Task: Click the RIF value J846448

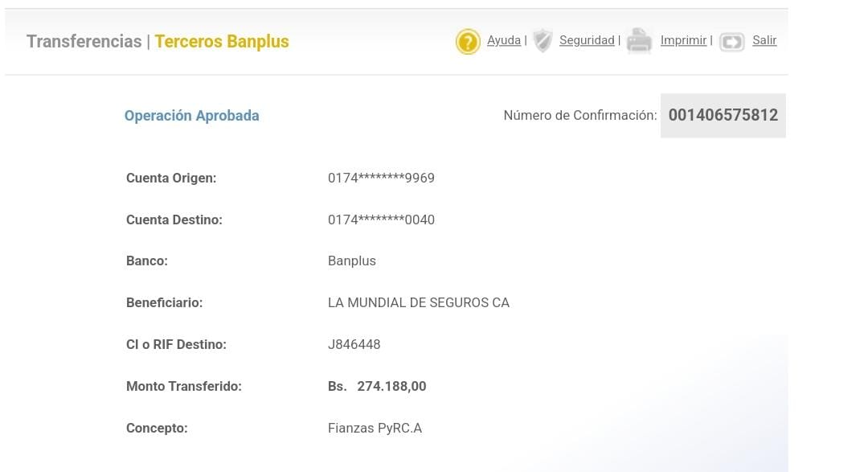Action: point(354,345)
